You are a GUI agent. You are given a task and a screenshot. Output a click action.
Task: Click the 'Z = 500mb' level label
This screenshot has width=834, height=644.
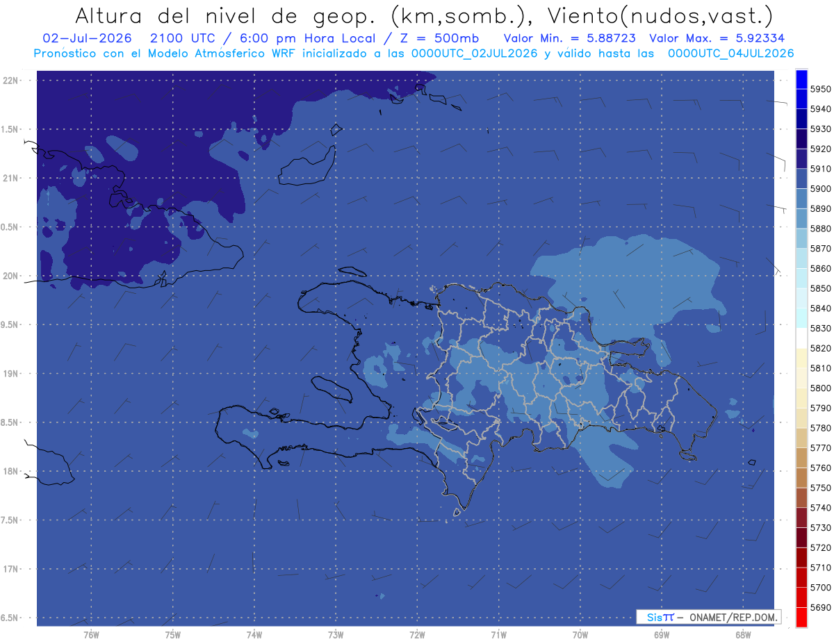(440, 38)
